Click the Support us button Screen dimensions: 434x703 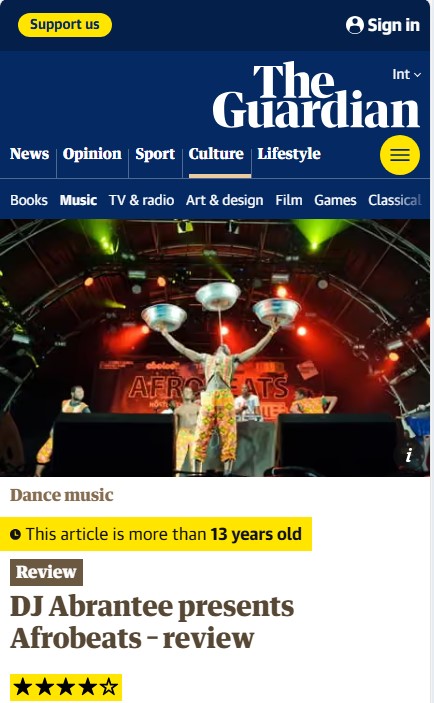tap(65, 25)
